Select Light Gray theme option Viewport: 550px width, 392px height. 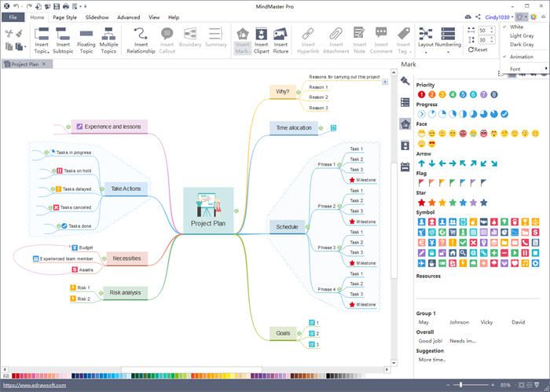[x=522, y=36]
